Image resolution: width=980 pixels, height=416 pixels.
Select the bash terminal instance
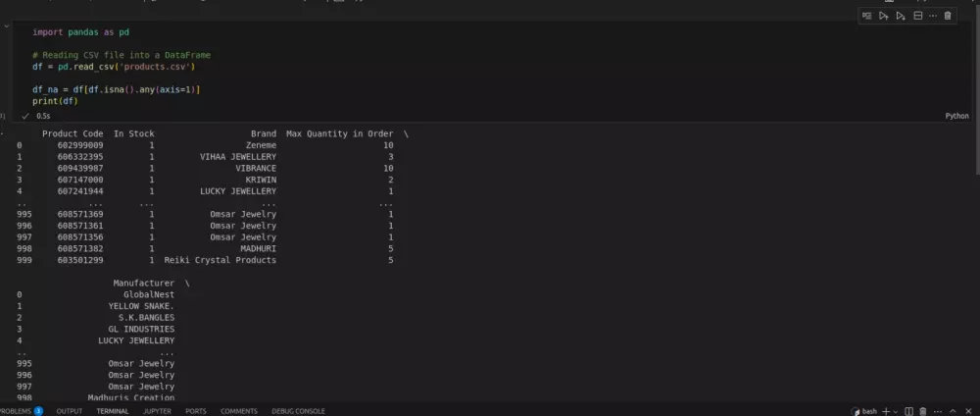point(865,411)
